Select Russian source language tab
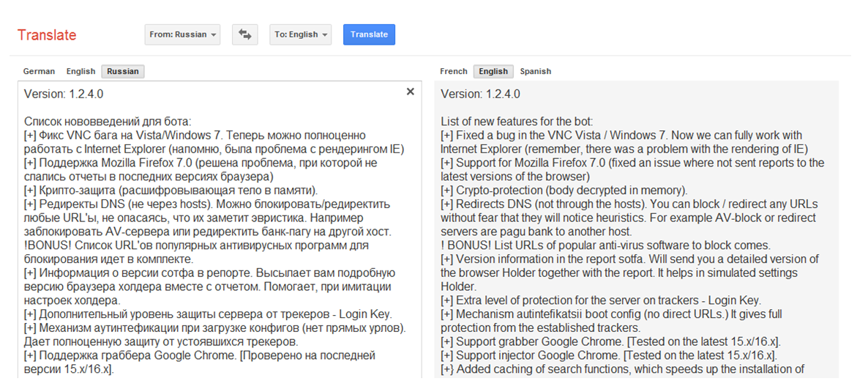The height and width of the screenshot is (384, 868). point(123,72)
